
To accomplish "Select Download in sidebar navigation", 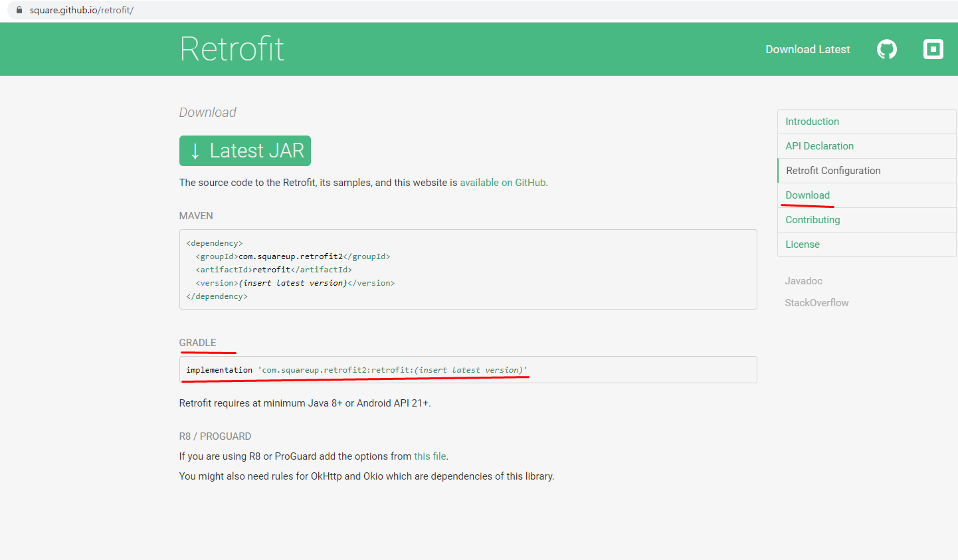I will 866,195.
